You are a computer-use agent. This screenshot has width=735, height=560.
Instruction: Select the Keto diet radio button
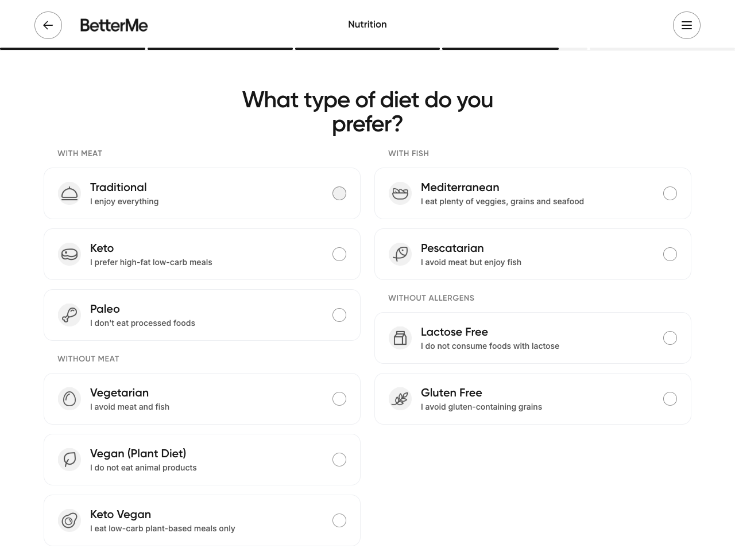(x=339, y=254)
